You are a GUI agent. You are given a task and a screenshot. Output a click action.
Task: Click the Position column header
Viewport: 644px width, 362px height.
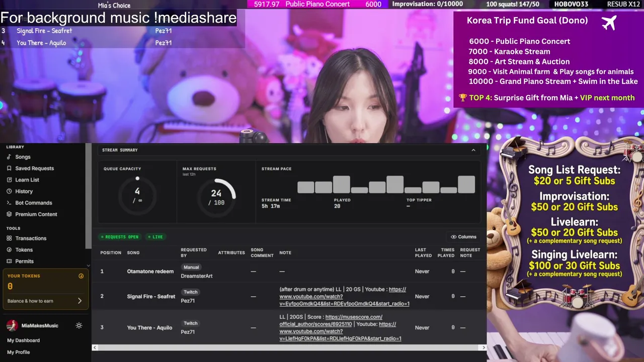[x=111, y=253]
